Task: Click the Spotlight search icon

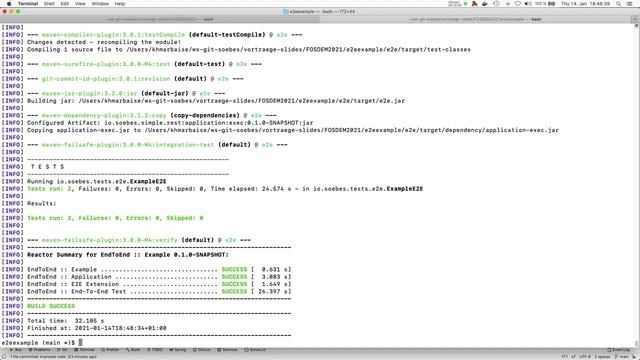Action: click(619, 4)
